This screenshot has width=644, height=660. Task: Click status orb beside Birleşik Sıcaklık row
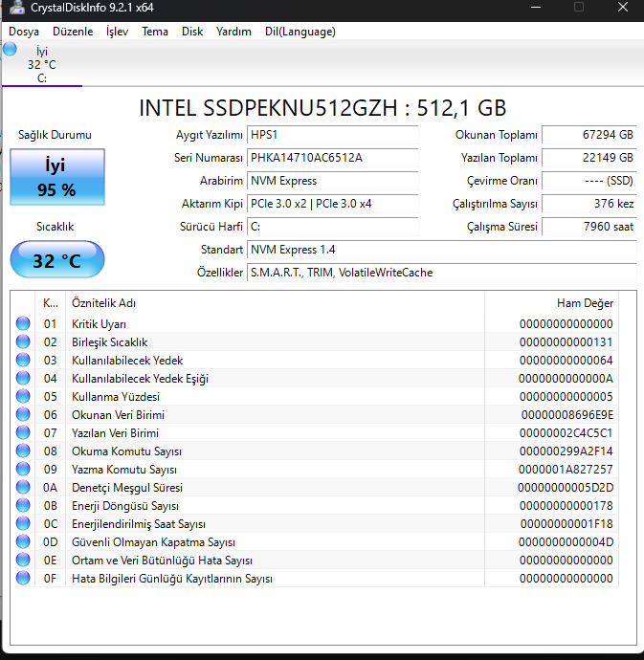click(x=23, y=342)
